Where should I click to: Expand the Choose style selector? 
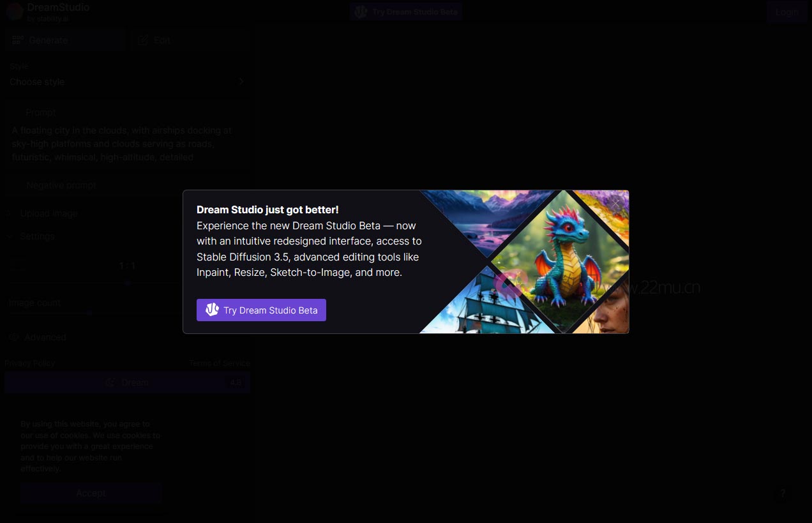click(x=126, y=82)
